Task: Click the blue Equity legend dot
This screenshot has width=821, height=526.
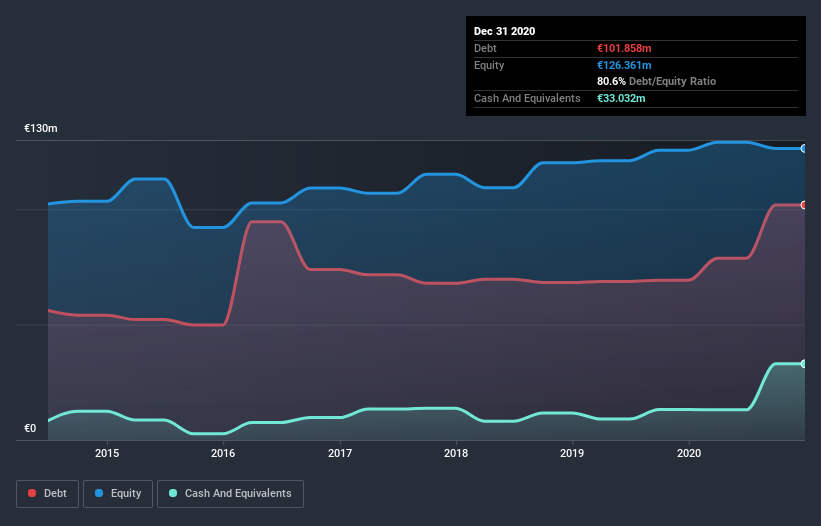Action: pos(99,493)
